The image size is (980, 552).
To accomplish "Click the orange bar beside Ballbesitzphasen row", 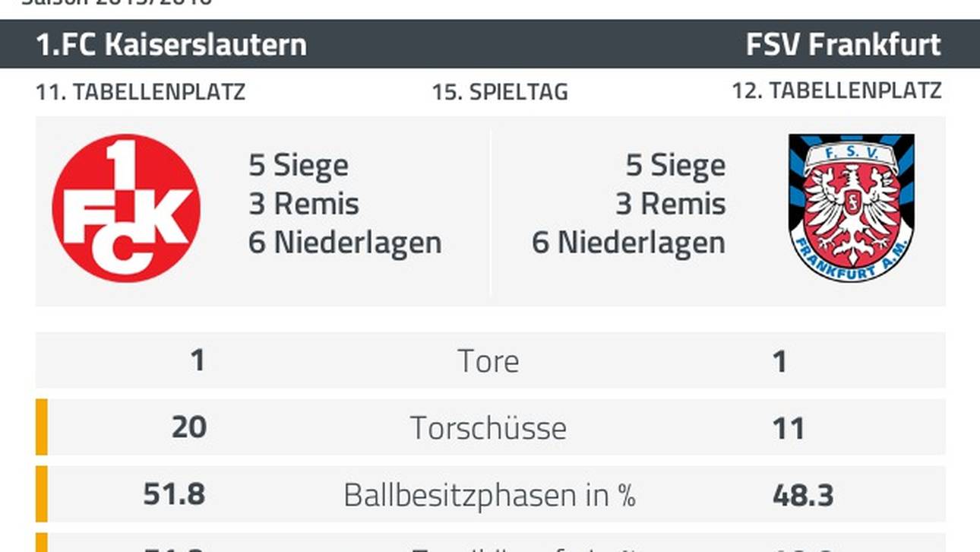I will (x=42, y=494).
